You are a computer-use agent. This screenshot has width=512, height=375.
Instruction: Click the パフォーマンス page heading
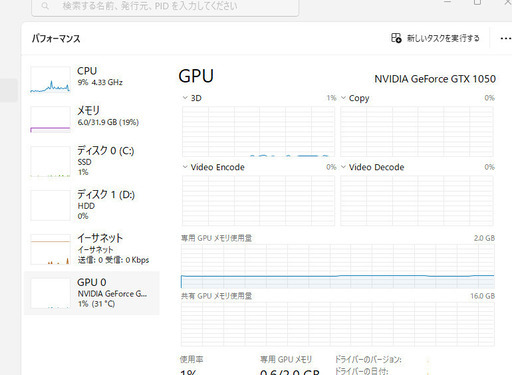tap(56, 38)
